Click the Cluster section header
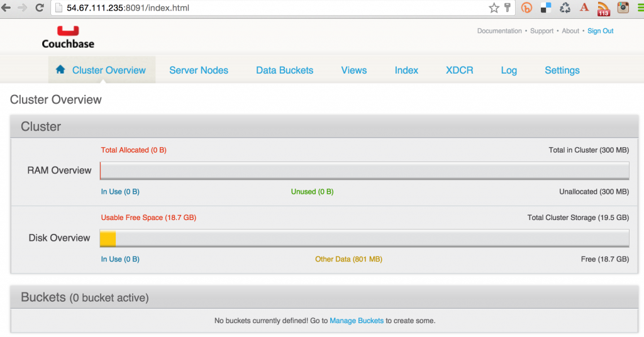This screenshot has height=337, width=644. [x=324, y=126]
